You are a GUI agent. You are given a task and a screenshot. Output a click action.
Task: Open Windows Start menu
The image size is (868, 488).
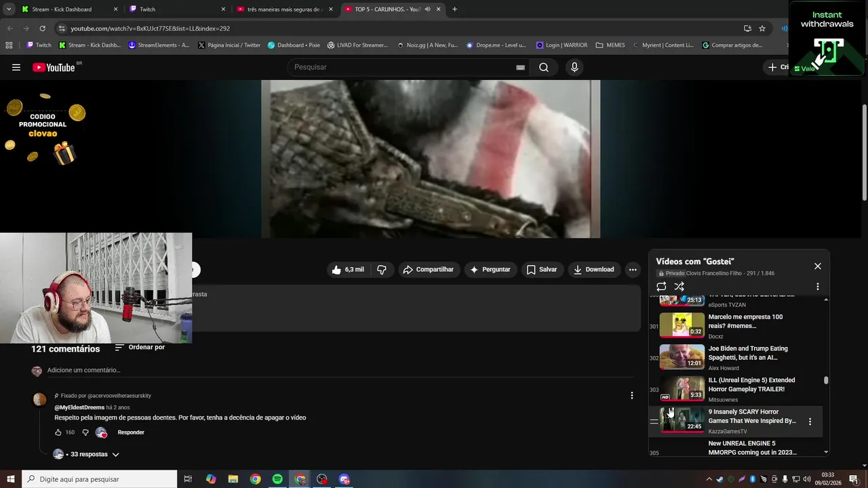(x=11, y=479)
